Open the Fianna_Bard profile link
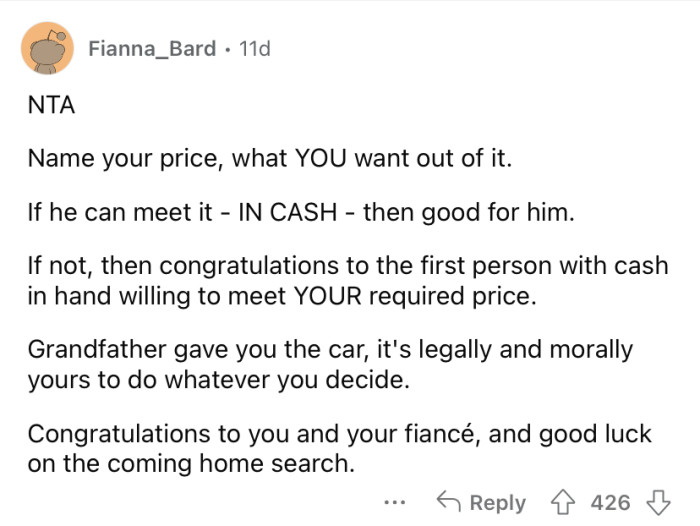 (x=151, y=48)
